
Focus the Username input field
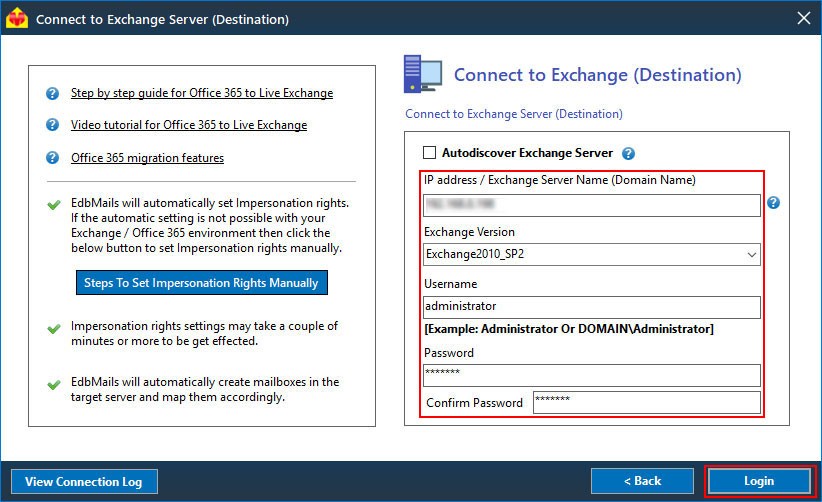coord(591,307)
